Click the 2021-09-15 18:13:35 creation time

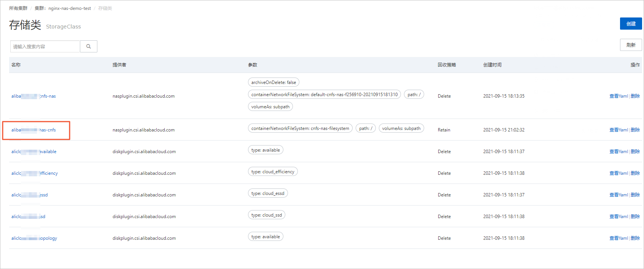click(x=504, y=96)
